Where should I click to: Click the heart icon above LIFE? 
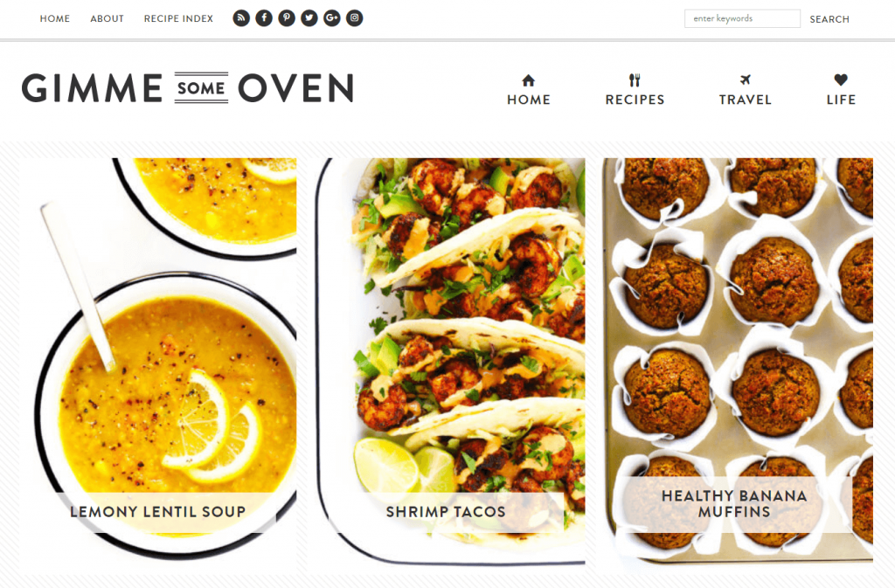(841, 80)
